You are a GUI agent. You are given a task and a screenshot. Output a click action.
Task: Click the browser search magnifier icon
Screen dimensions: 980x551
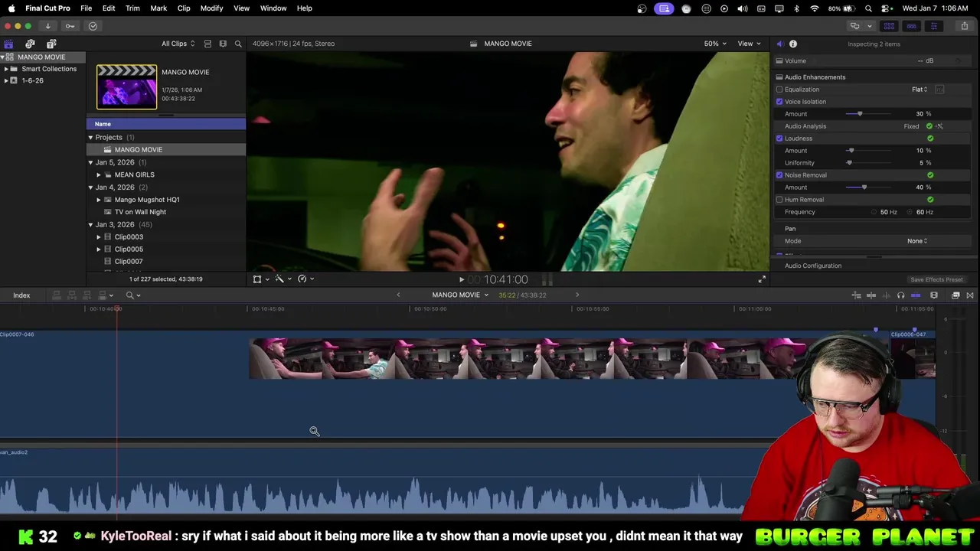(x=238, y=44)
